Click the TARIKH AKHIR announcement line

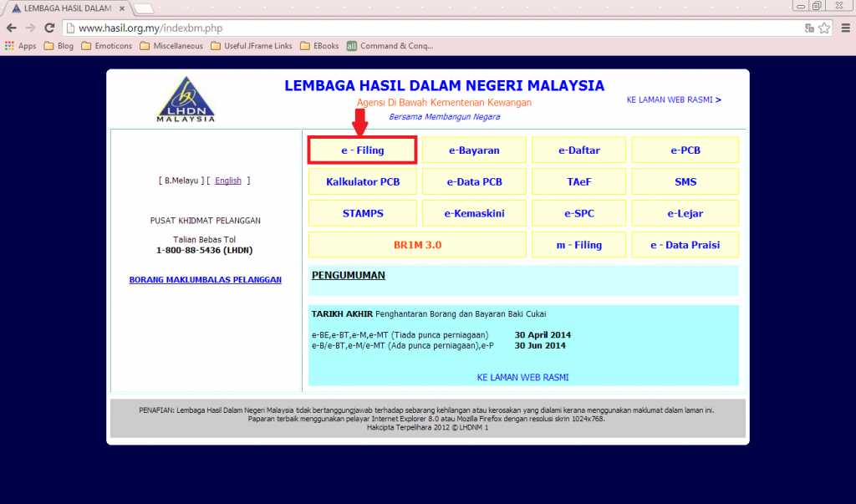click(x=429, y=314)
